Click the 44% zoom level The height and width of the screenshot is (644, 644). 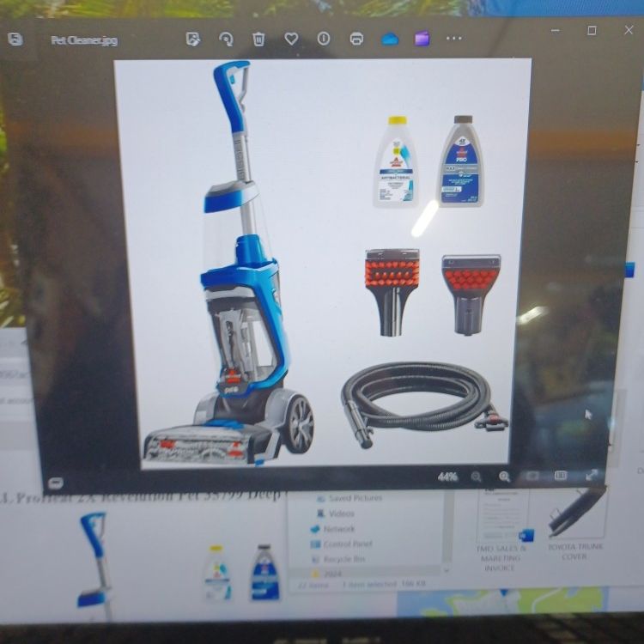[x=447, y=477]
